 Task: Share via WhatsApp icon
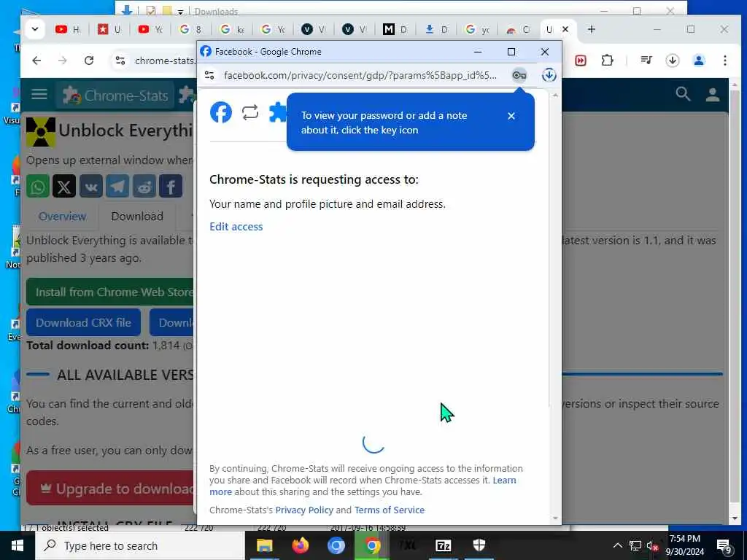[x=38, y=186]
